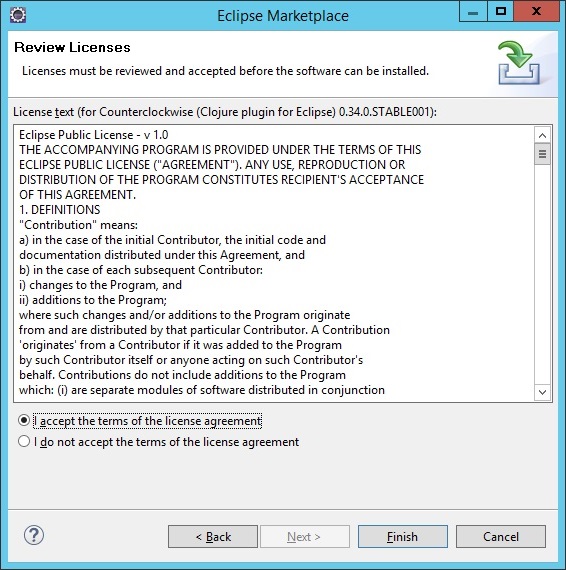Click the Finish button
Image resolution: width=566 pixels, height=570 pixels.
(403, 537)
